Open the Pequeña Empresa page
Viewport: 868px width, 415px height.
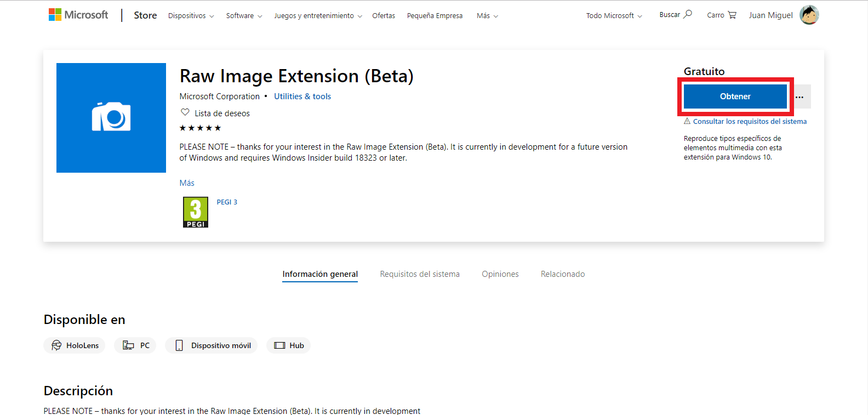click(435, 16)
